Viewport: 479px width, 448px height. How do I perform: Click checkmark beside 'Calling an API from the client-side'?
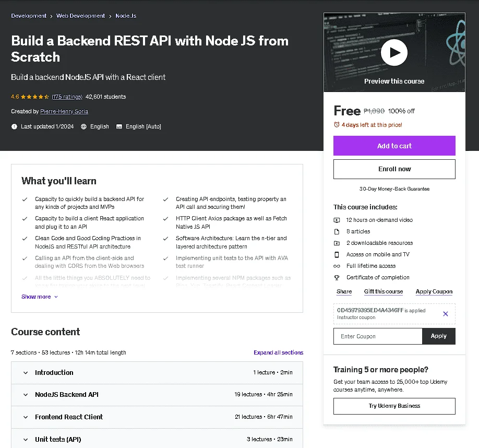pyautogui.click(x=25, y=258)
